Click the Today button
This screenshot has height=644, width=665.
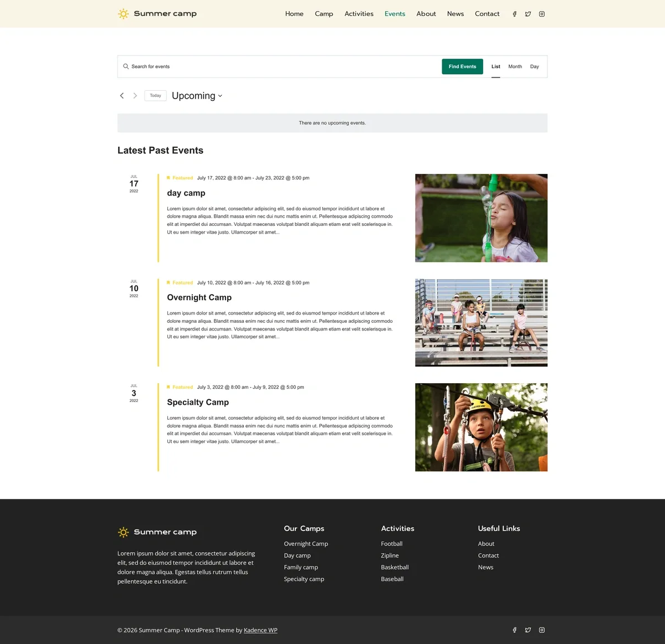point(155,96)
